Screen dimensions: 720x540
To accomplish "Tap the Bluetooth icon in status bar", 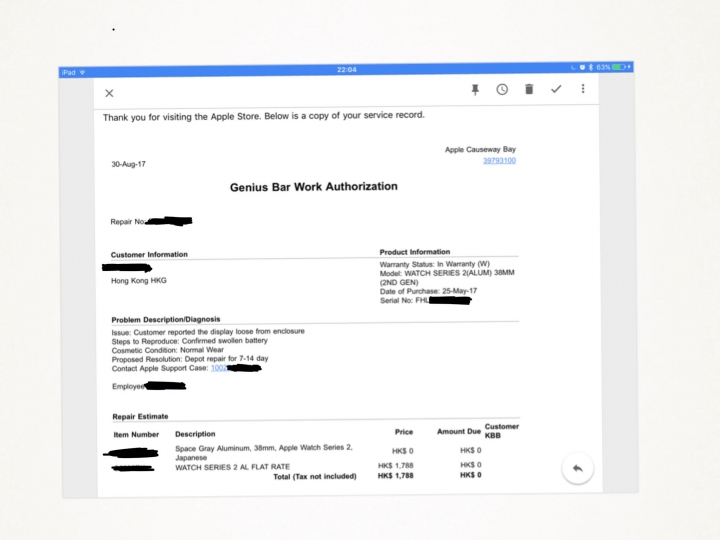I will tap(591, 67).
